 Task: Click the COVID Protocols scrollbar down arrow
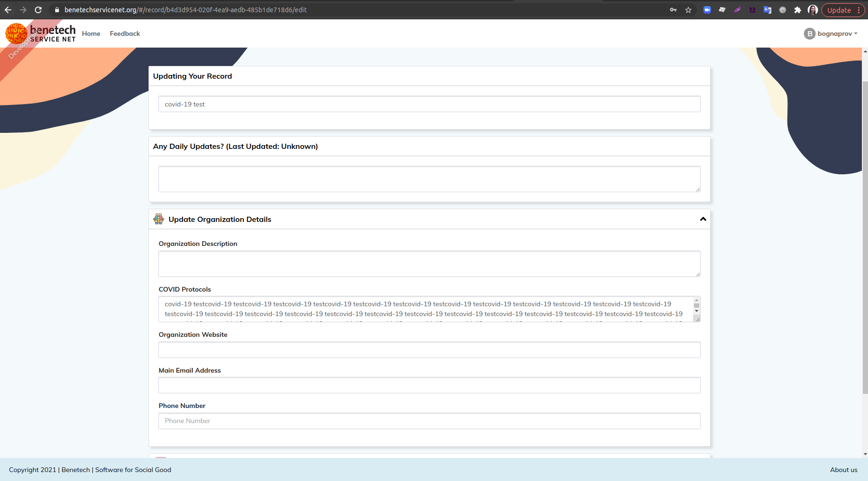tap(696, 311)
